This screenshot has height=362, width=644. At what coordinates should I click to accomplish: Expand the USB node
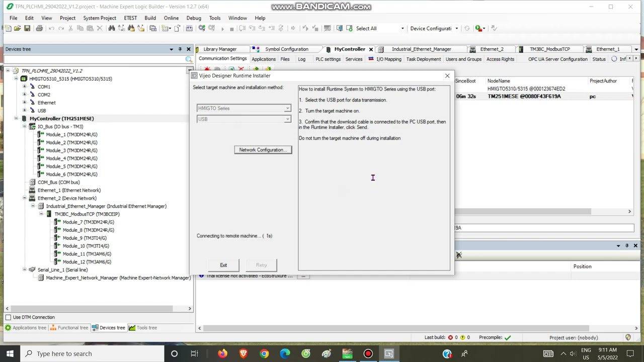point(24,111)
